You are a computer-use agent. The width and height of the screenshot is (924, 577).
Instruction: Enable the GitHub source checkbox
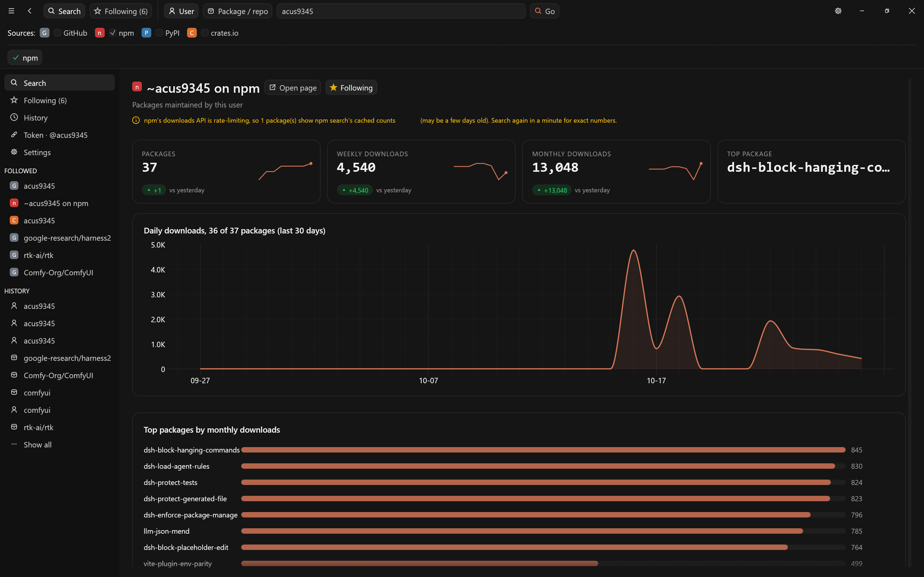point(57,33)
